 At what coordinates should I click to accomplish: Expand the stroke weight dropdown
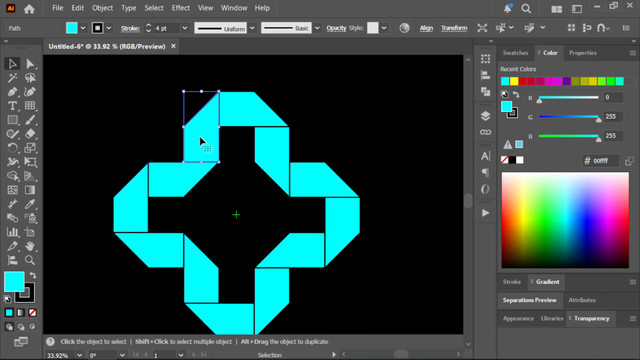tap(184, 28)
